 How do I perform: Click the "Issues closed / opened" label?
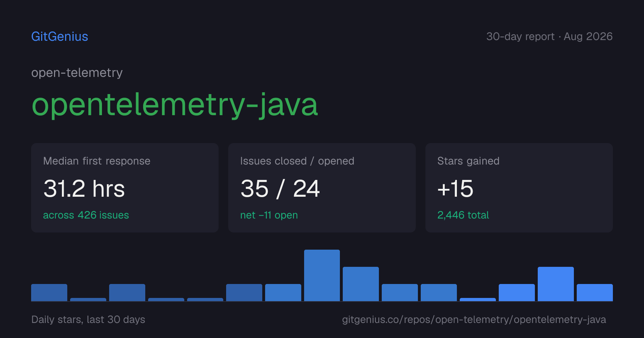click(x=297, y=161)
